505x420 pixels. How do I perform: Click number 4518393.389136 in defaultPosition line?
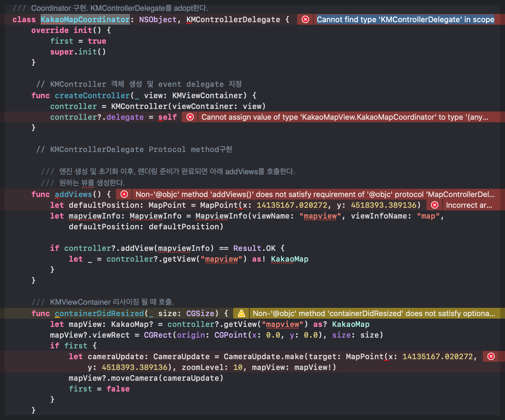point(384,205)
